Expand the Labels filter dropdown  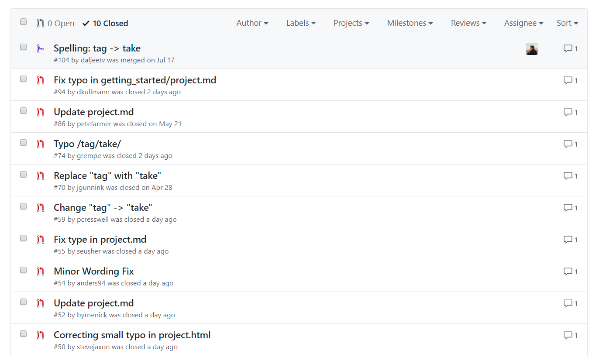tap(300, 23)
